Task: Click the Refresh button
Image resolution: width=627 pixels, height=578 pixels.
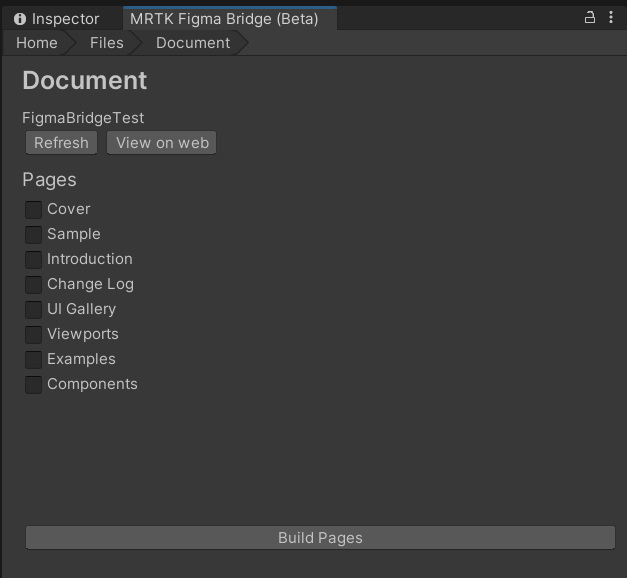Action: (61, 143)
